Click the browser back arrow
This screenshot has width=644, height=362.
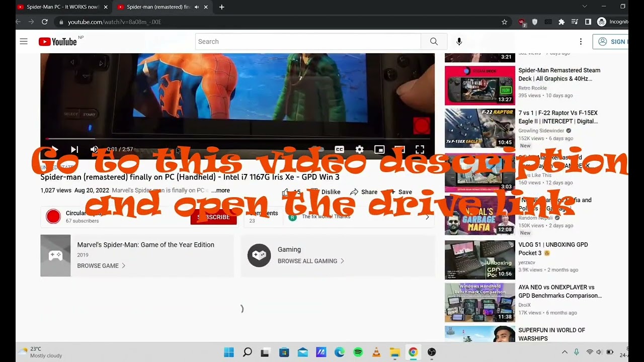click(19, 22)
